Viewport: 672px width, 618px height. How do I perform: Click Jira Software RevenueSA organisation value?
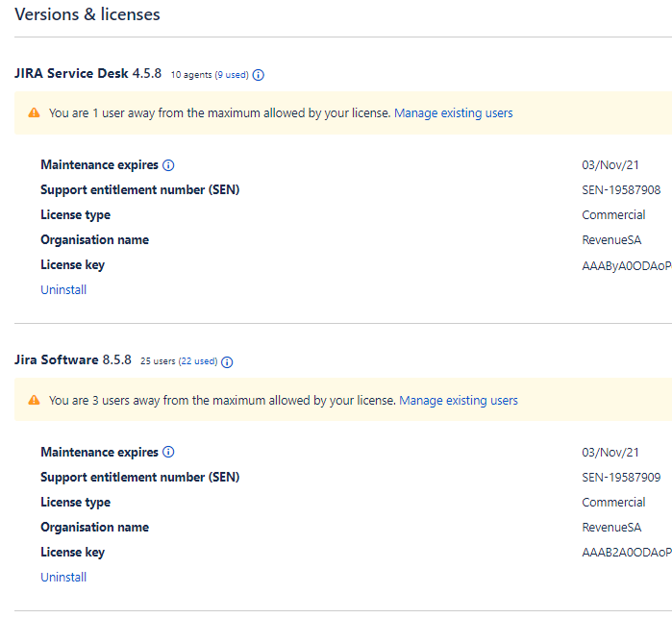[611, 527]
